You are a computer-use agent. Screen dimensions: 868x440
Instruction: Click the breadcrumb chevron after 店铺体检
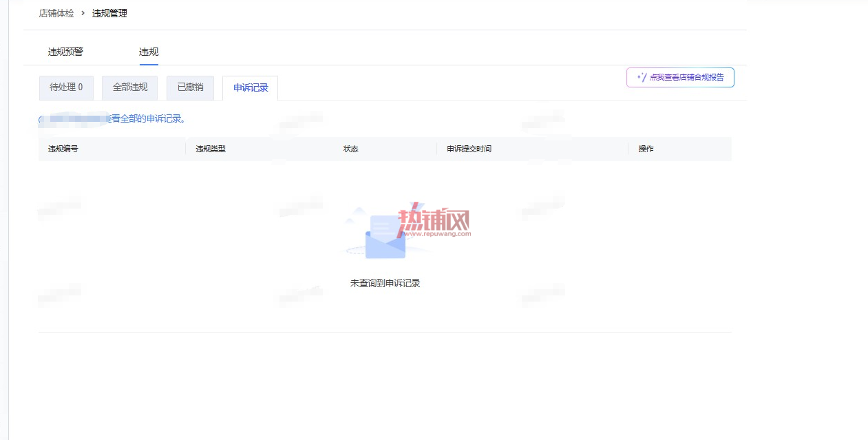point(83,13)
